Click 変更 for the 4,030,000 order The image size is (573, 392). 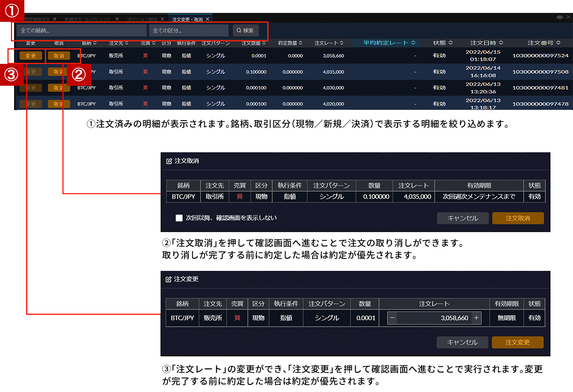[x=31, y=87]
